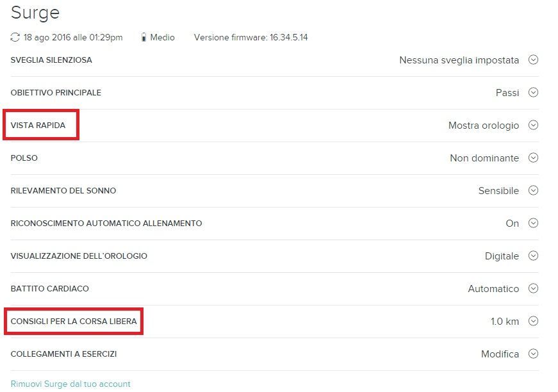Click the Medio battery status text

(162, 37)
